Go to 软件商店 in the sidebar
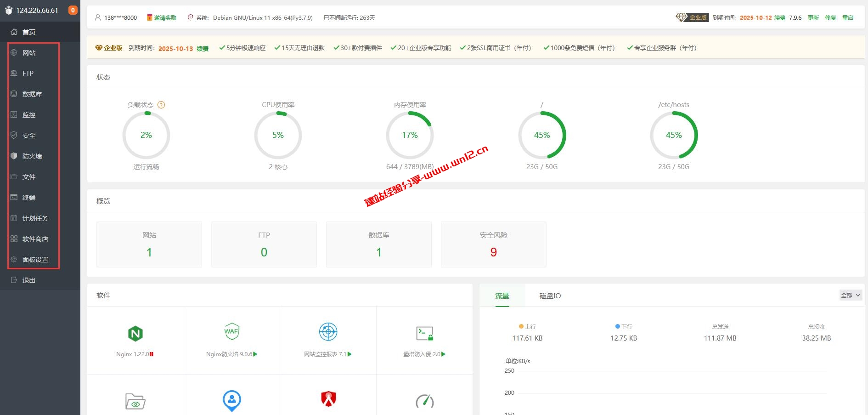Image resolution: width=868 pixels, height=415 pixels. tap(35, 239)
